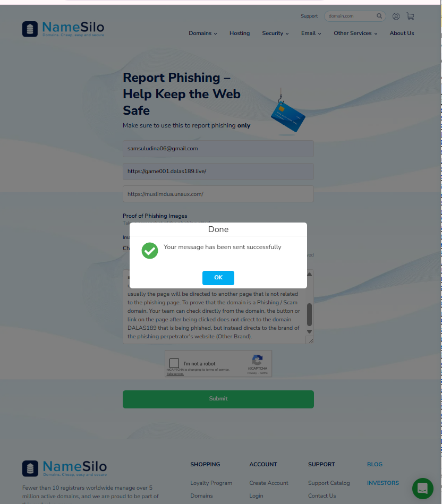The height and width of the screenshot is (504, 442).
Task: Click the muslimdua.unaux.com URL field
Action: point(218,194)
